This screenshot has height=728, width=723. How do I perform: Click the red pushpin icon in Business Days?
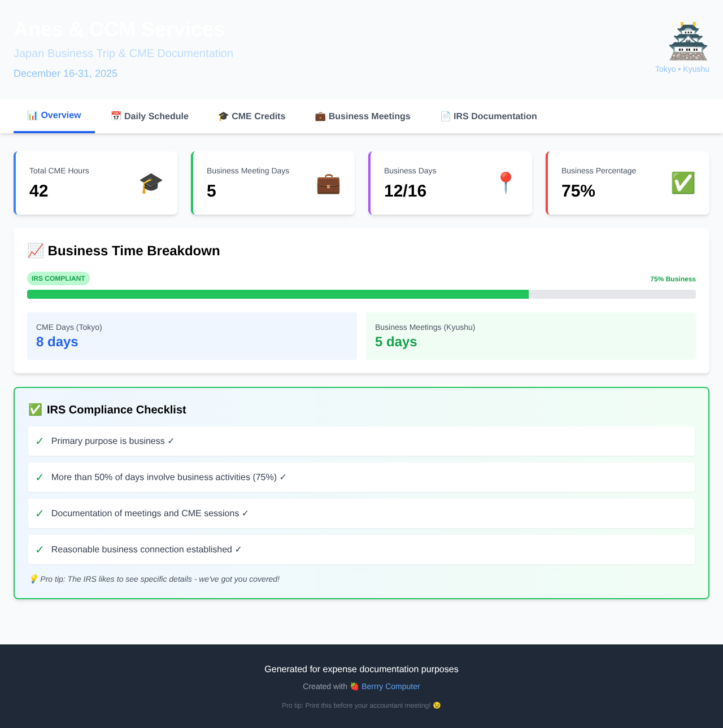pos(506,183)
